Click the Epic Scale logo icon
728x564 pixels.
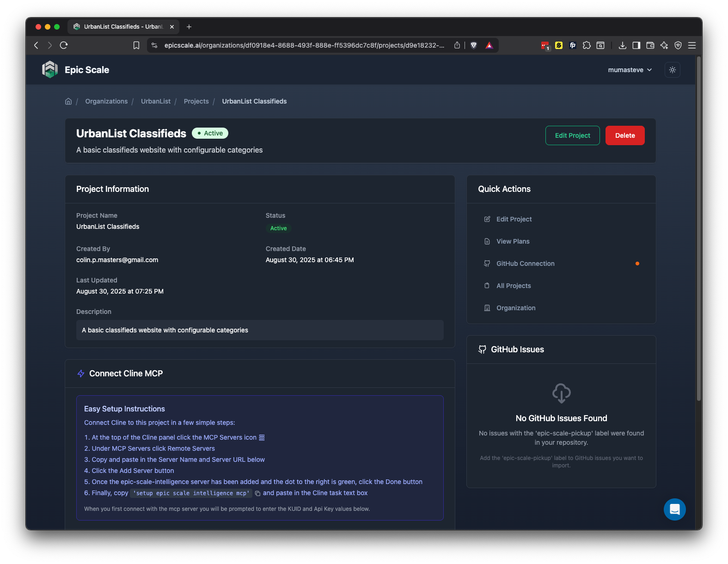50,69
